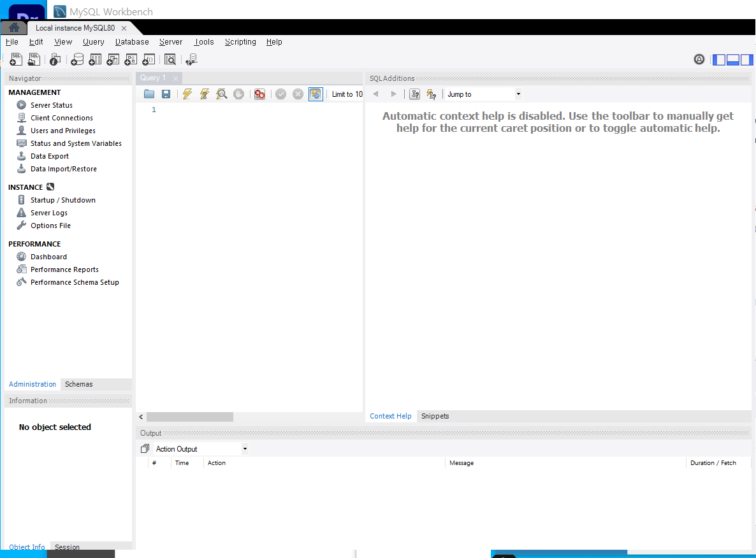The width and height of the screenshot is (756, 558).
Task: Run EXPLAIN on current statement icon
Action: pyautogui.click(x=222, y=94)
